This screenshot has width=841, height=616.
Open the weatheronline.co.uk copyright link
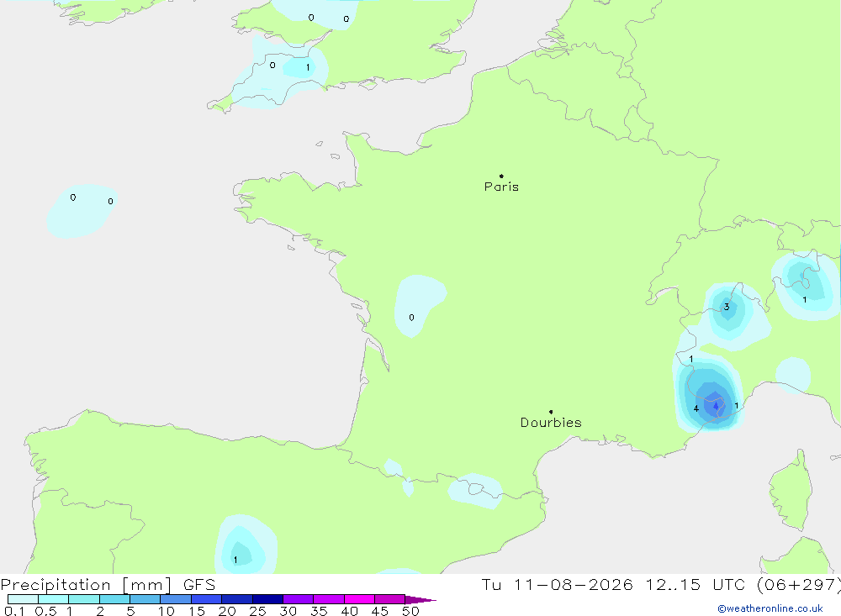pos(770,608)
